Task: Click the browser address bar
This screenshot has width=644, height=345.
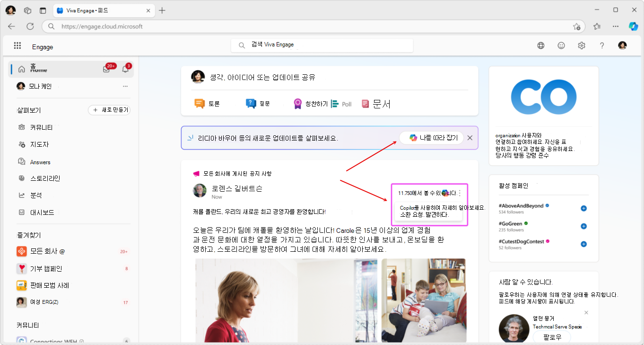Action: tap(313, 27)
